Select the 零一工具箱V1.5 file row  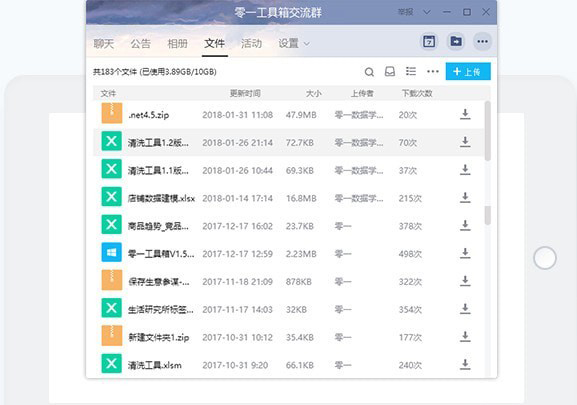coord(288,253)
